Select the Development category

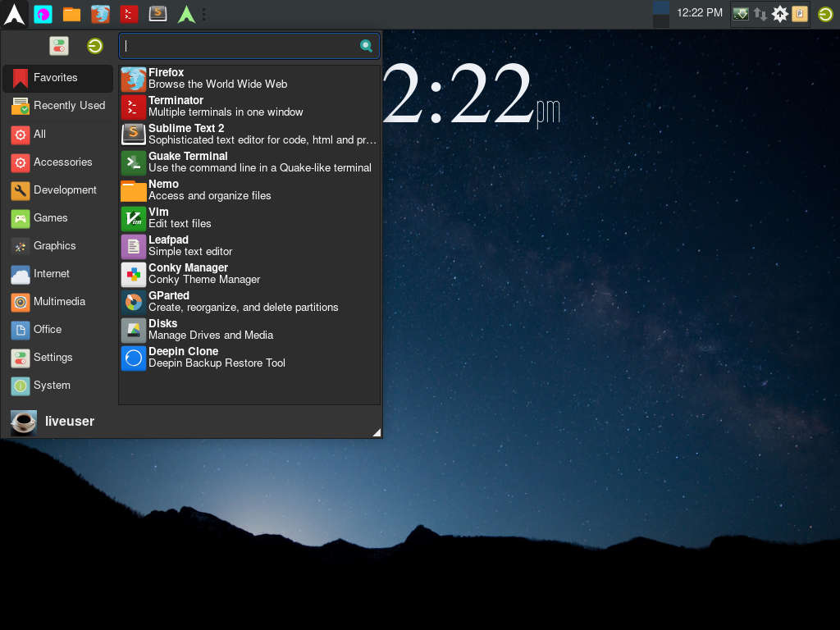click(65, 190)
